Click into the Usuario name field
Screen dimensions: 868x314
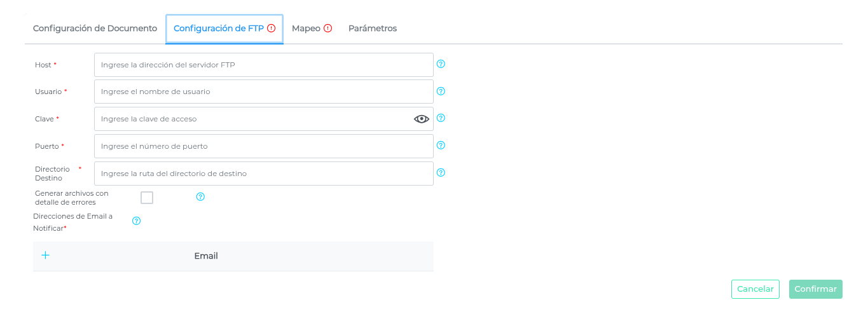pos(263,92)
